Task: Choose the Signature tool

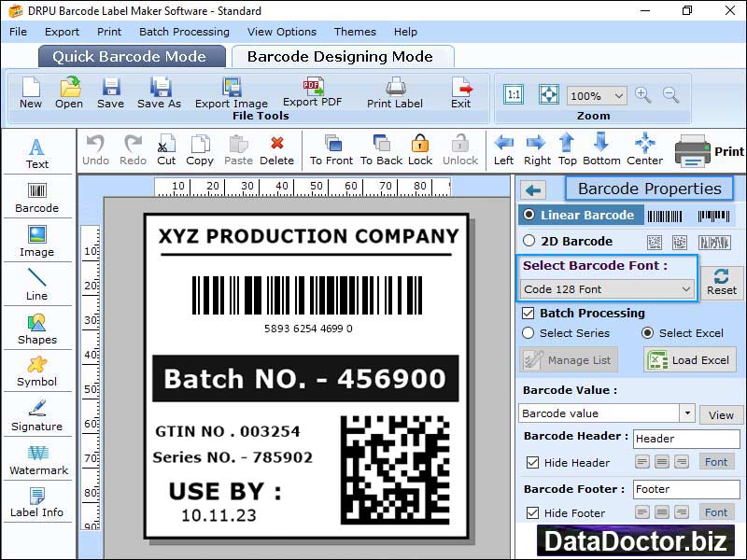Action: click(x=37, y=415)
